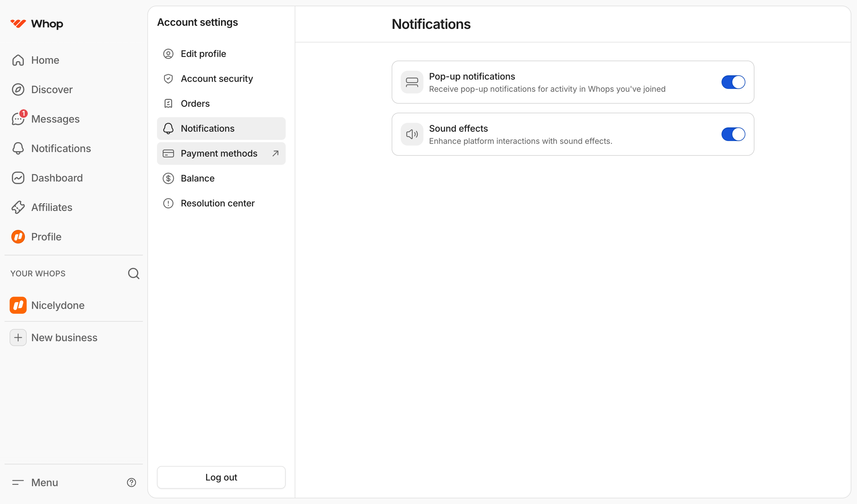Open Account security label
Viewport: 857px width, 504px height.
[x=217, y=79]
